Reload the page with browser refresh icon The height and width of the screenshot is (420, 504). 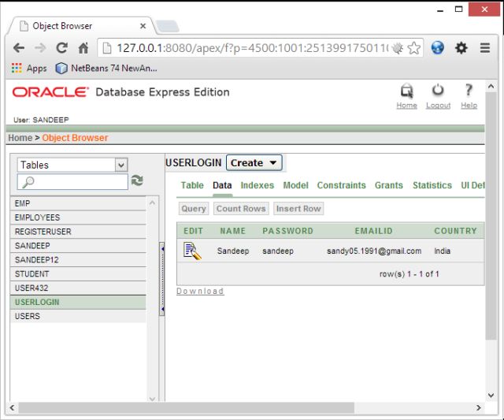pyautogui.click(x=61, y=48)
